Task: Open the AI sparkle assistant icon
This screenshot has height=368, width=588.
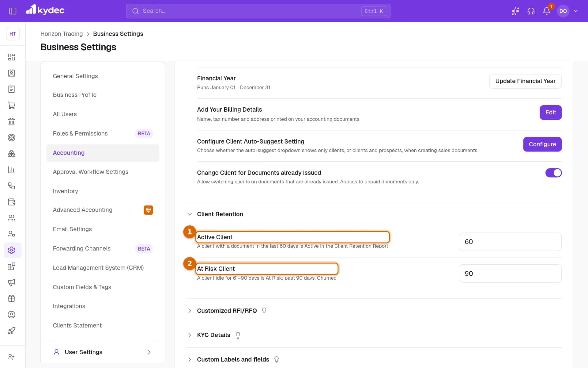Action: tap(515, 11)
